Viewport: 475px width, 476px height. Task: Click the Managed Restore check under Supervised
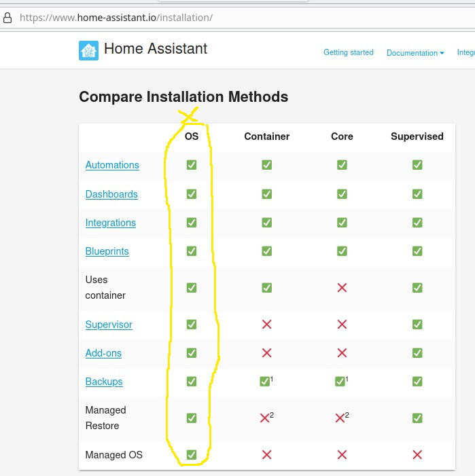click(x=417, y=418)
